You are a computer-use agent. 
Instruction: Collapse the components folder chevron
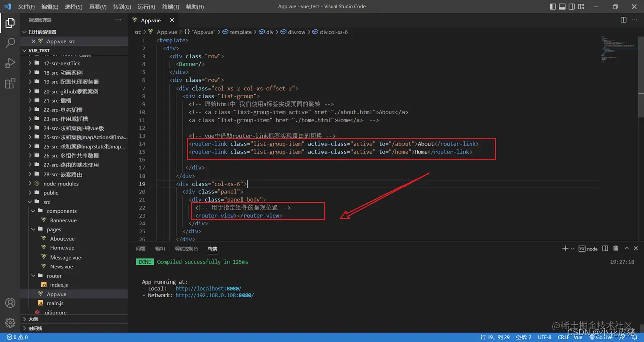coord(33,211)
